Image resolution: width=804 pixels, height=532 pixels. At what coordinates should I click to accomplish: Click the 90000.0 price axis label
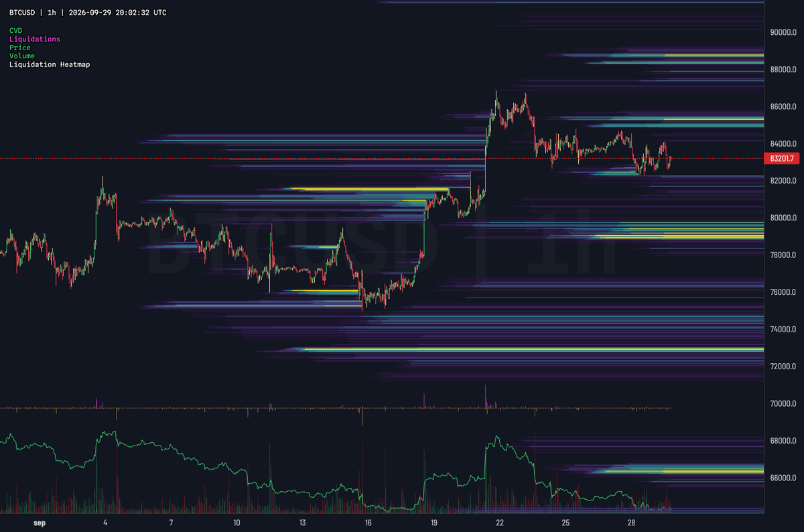pos(783,32)
